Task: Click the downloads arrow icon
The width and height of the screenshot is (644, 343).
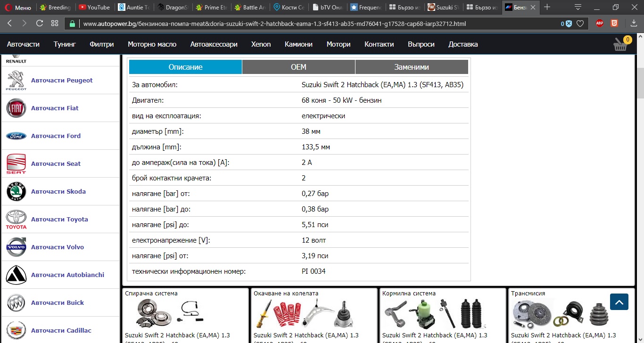Action: click(634, 23)
